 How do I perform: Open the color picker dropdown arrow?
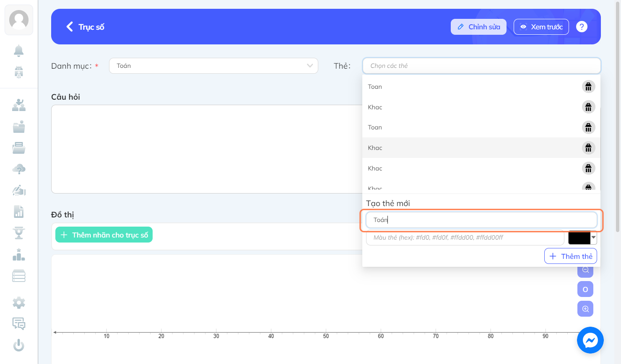click(593, 238)
